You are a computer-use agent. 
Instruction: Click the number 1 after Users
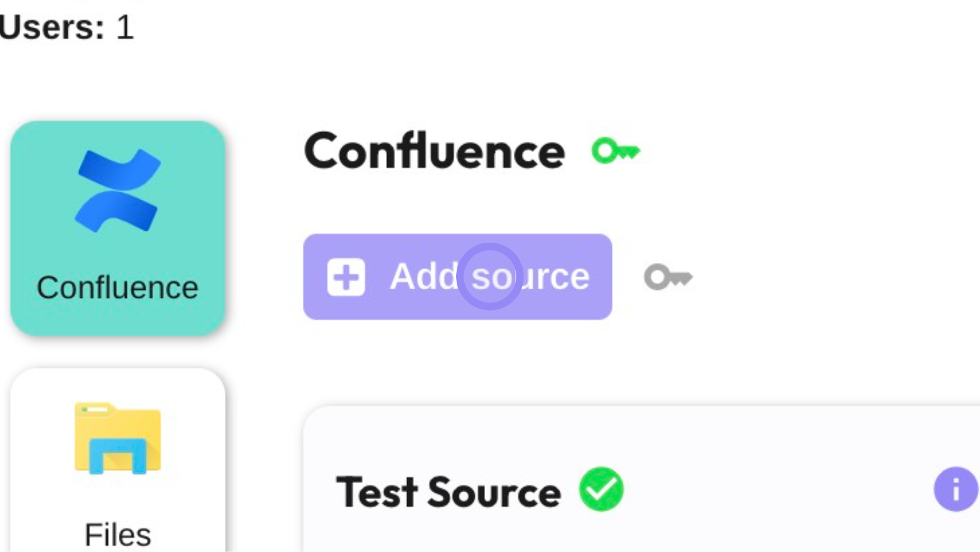click(125, 28)
